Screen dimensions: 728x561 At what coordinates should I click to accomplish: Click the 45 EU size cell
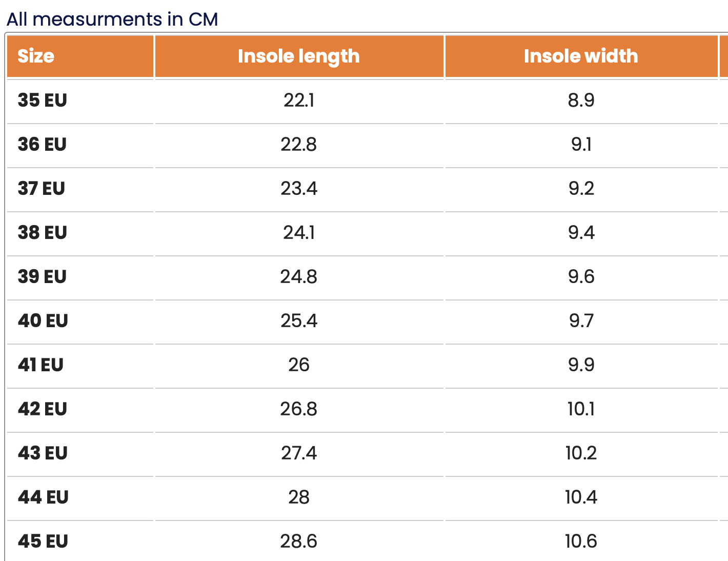pos(43,541)
